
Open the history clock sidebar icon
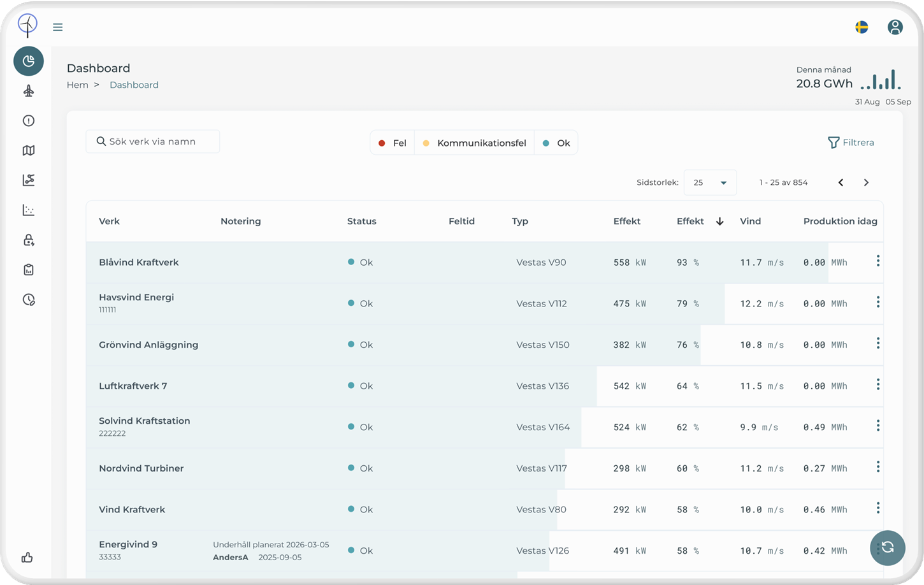click(x=28, y=300)
